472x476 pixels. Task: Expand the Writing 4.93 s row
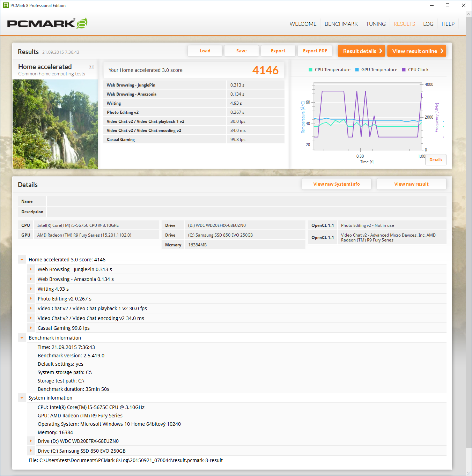31,289
